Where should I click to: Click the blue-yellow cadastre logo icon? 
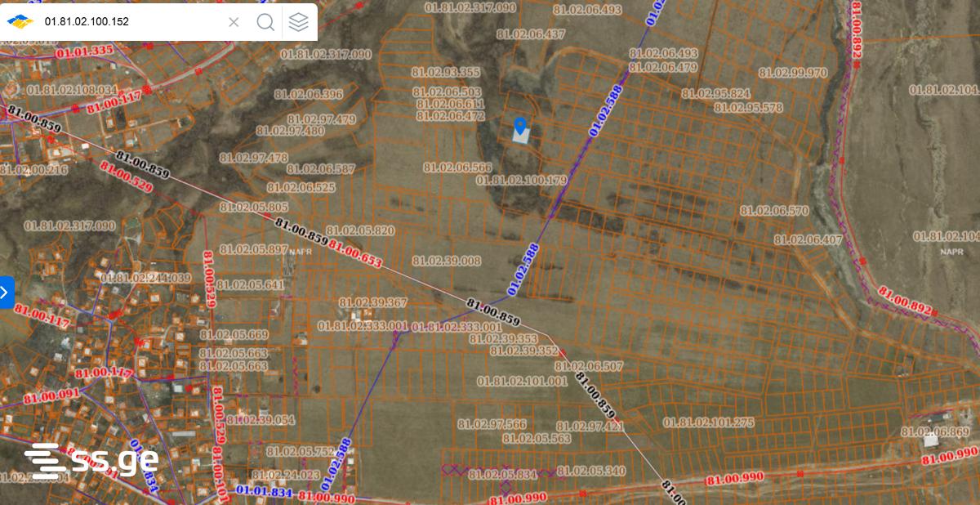tap(20, 22)
